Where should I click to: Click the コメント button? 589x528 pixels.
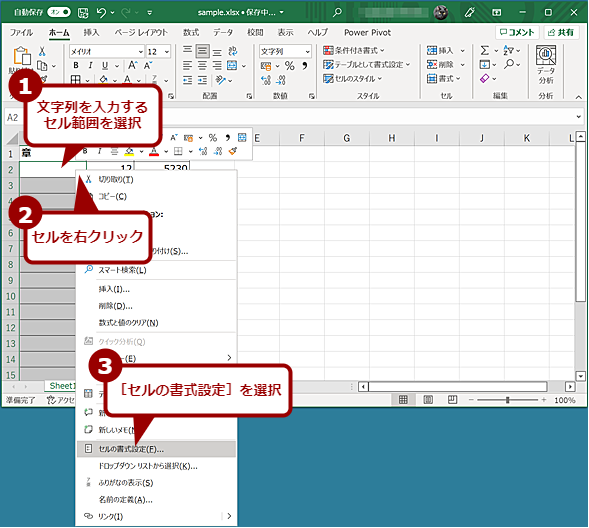tap(517, 32)
